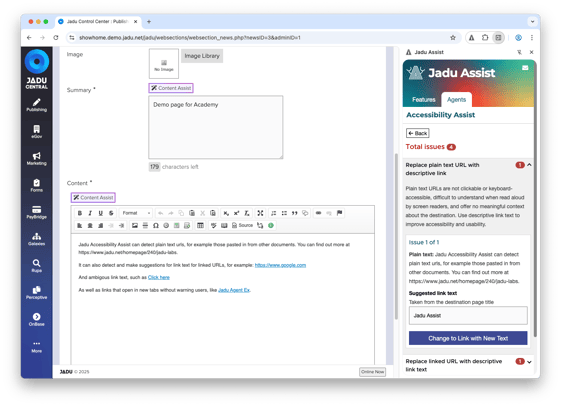Open Perceptive in the sidebar

pos(36,293)
